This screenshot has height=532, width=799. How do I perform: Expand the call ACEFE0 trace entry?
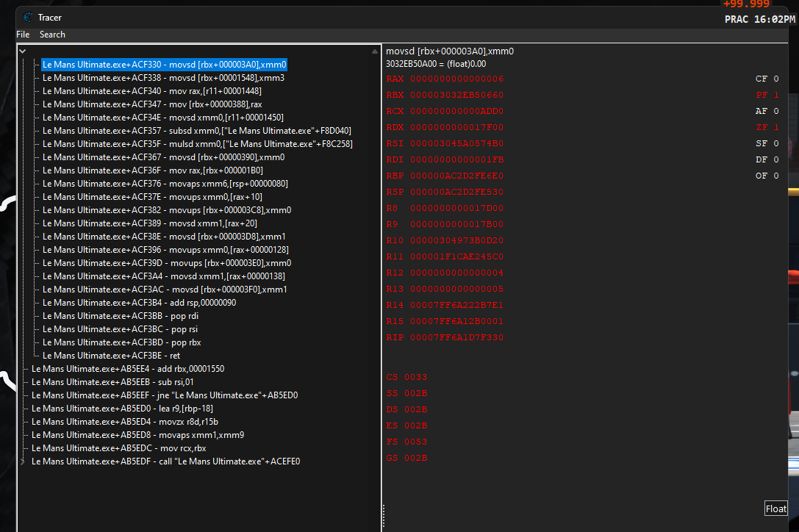point(23,461)
